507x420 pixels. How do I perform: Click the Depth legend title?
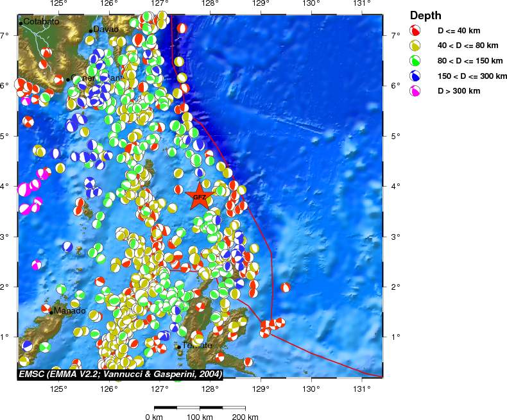(425, 15)
